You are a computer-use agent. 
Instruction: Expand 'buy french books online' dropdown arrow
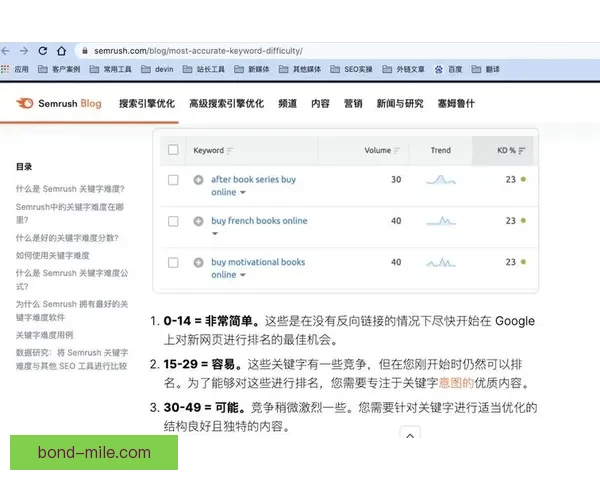click(x=215, y=233)
